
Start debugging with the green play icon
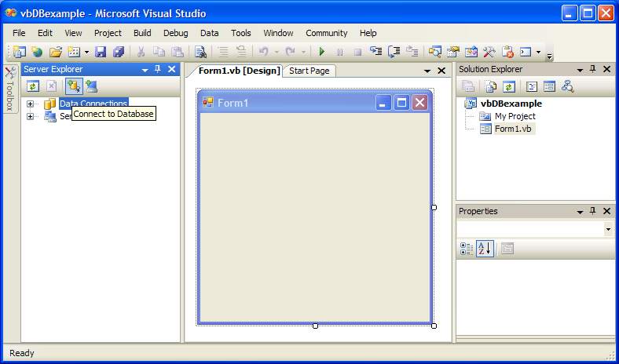pos(321,52)
